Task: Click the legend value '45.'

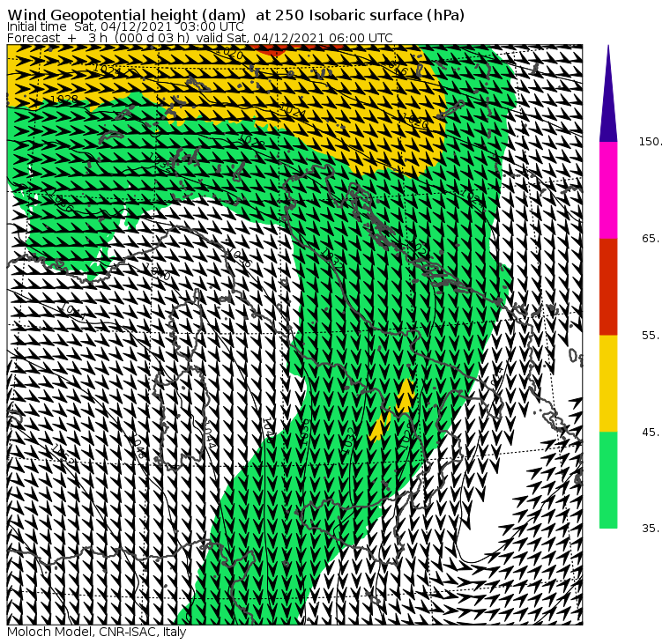Action: (651, 433)
